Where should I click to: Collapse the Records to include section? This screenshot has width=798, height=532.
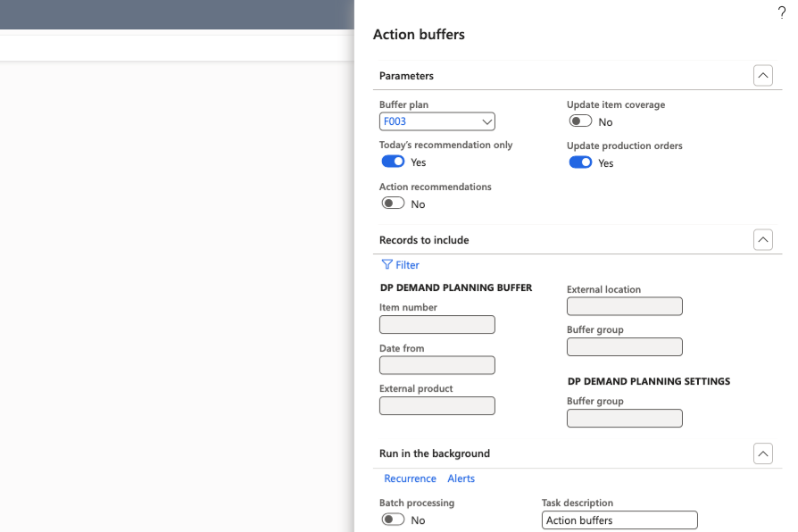click(x=763, y=240)
